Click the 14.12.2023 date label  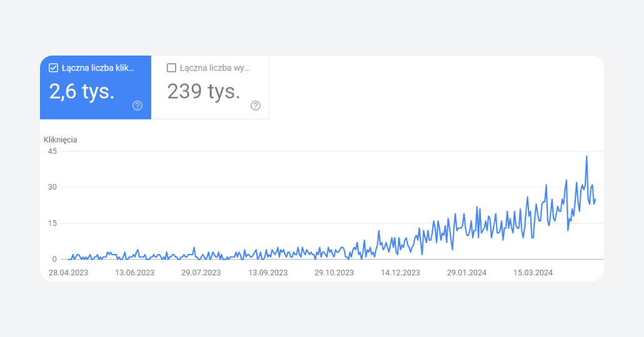pos(400,273)
